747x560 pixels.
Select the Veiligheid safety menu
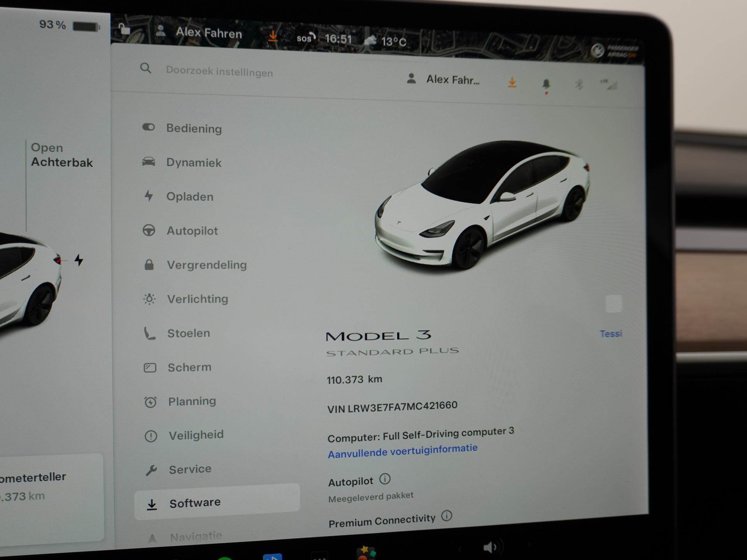coord(184,435)
